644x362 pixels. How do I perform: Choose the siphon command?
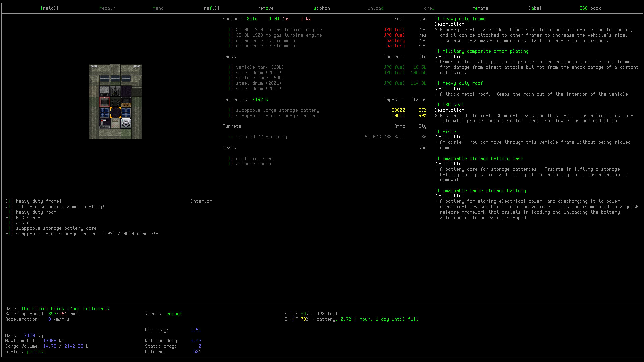[x=322, y=8]
